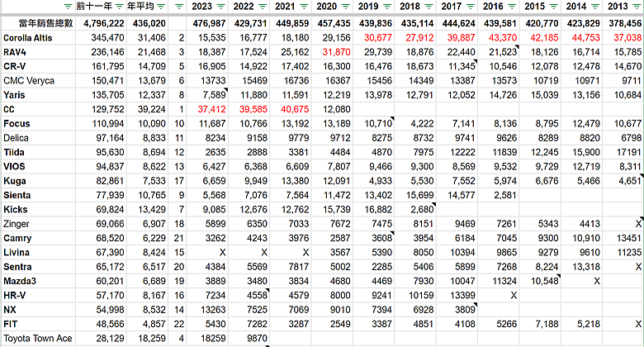Open the 2020 column filter
The height and width of the screenshot is (347, 644).
[346, 7]
